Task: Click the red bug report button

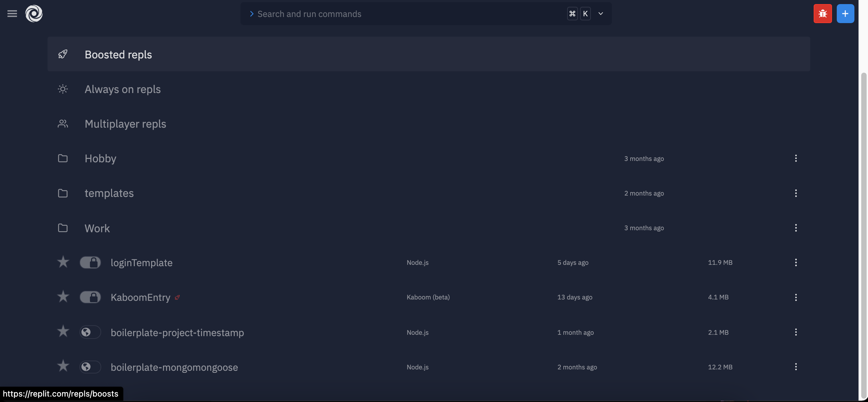Action: 822,14
